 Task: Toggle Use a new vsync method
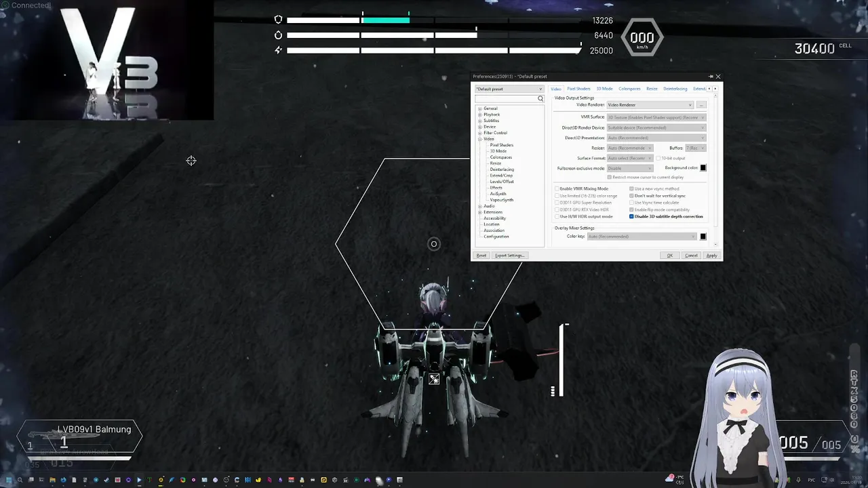[631, 188]
